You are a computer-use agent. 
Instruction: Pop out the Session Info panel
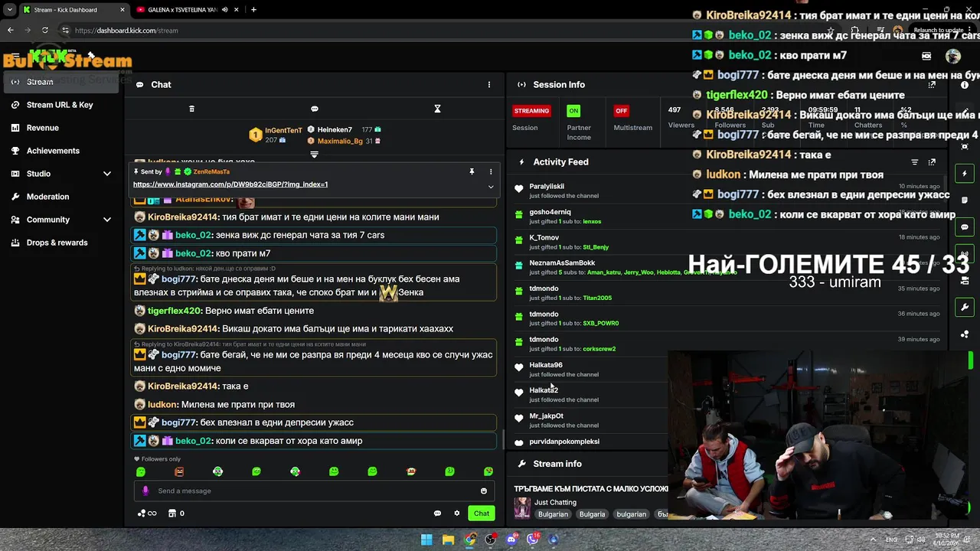(x=932, y=85)
